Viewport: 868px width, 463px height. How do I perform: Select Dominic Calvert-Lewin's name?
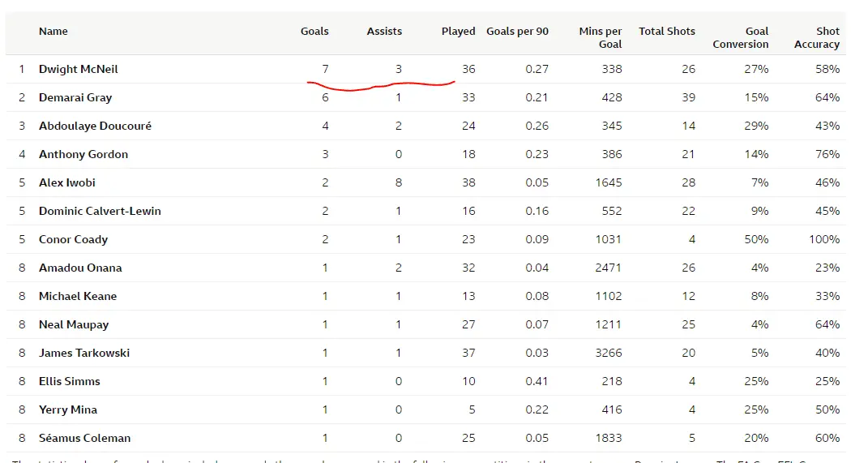click(x=100, y=212)
